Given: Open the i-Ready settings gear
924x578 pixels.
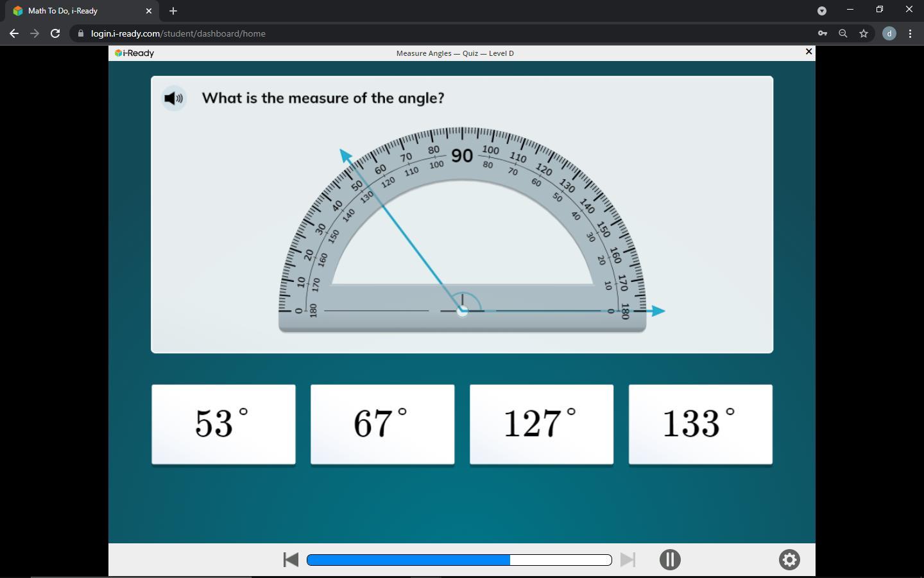Looking at the screenshot, I should pyautogui.click(x=789, y=559).
